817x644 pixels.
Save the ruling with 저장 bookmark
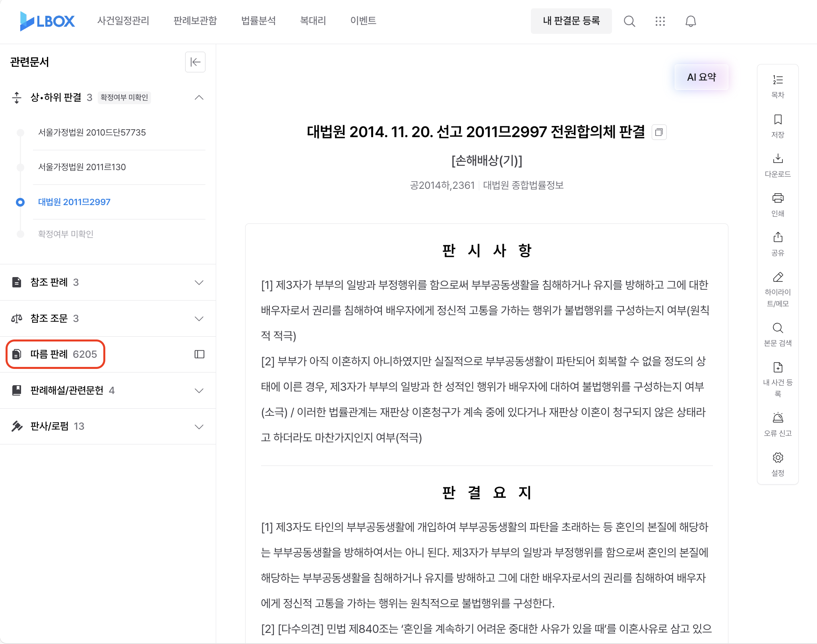click(x=778, y=126)
